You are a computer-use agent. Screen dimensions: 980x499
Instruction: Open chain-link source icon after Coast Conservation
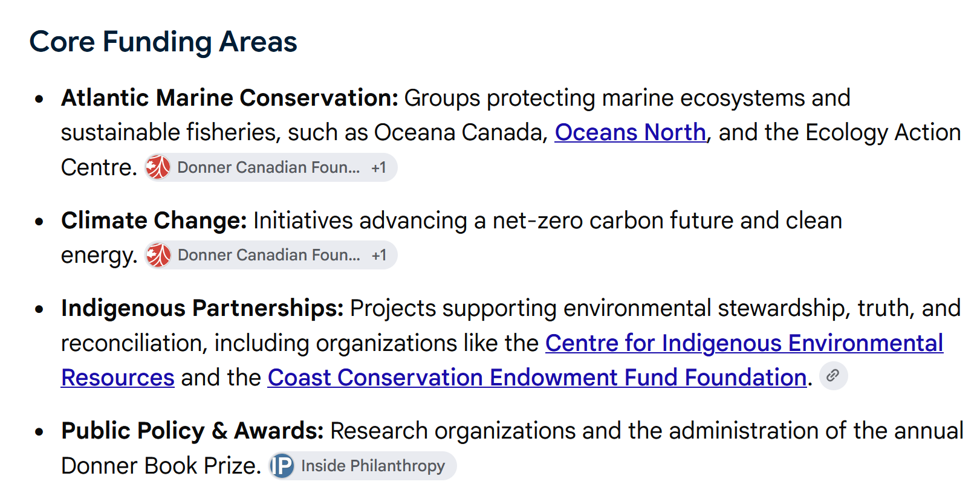pyautogui.click(x=833, y=376)
